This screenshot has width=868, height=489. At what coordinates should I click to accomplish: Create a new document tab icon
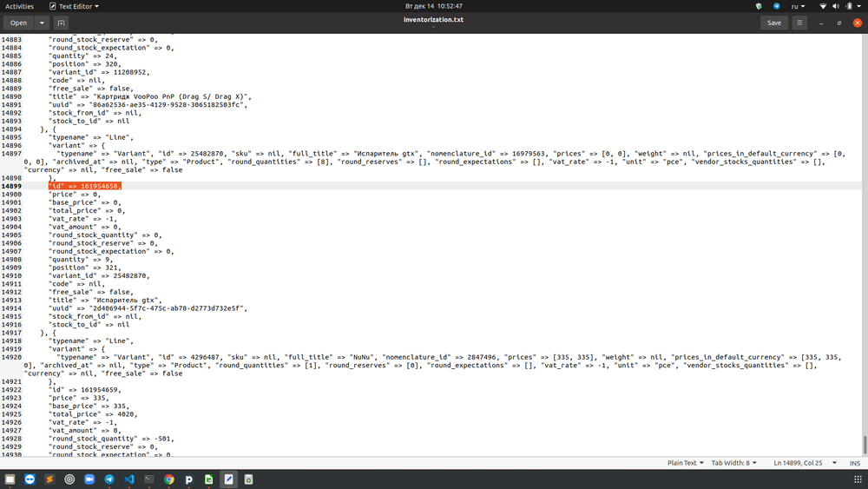click(x=61, y=23)
